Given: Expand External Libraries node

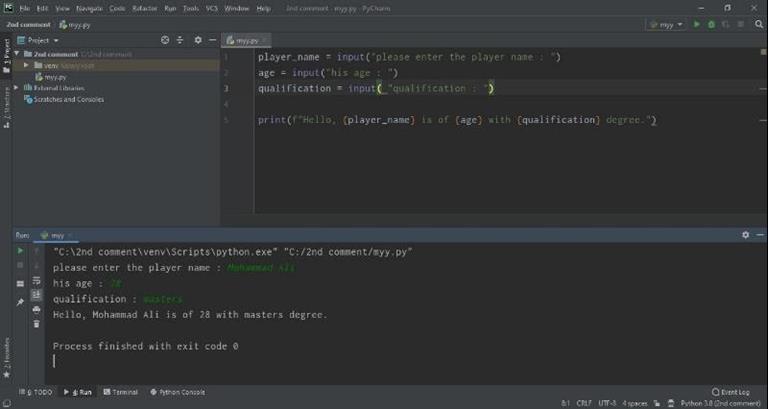Looking at the screenshot, I should 16,88.
